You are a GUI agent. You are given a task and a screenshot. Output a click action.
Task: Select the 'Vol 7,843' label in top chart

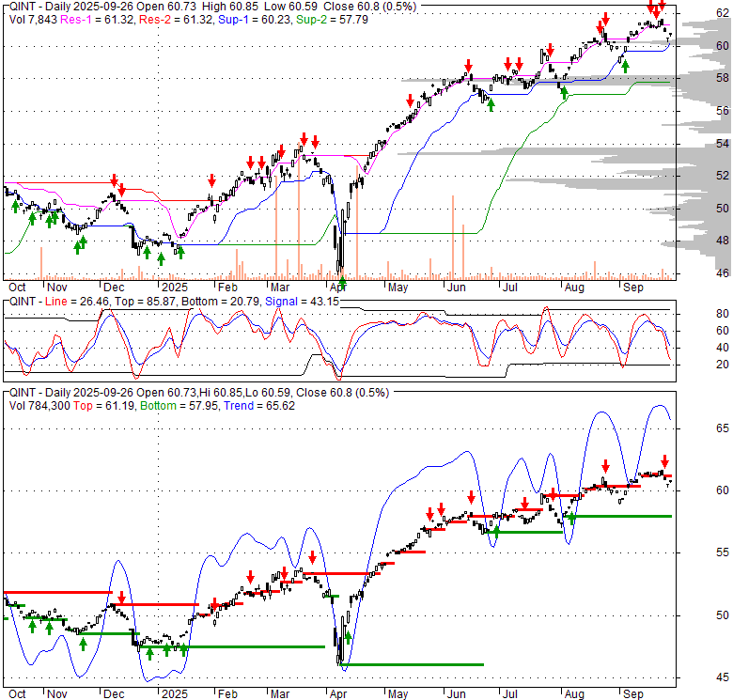tap(33, 20)
